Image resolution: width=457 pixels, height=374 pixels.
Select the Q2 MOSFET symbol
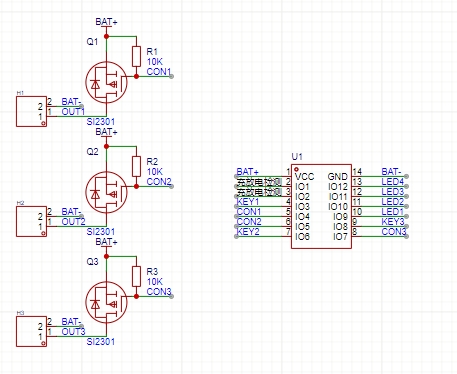coord(106,192)
